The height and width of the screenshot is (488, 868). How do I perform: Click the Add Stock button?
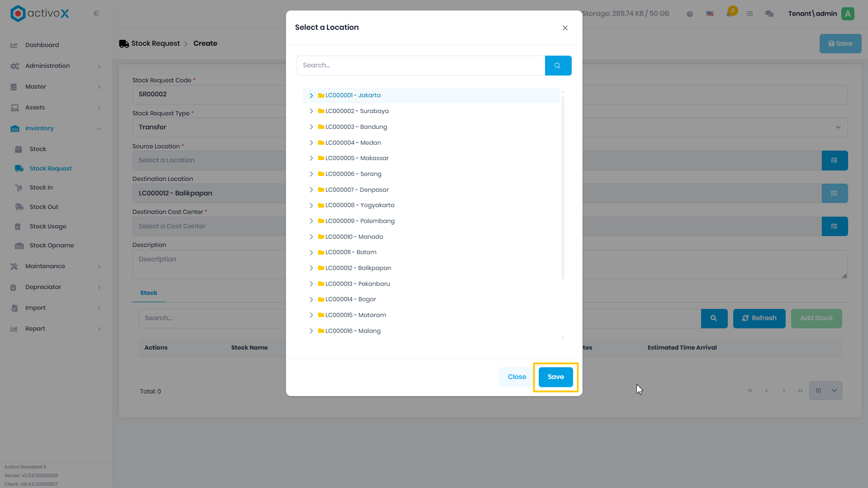(816, 319)
